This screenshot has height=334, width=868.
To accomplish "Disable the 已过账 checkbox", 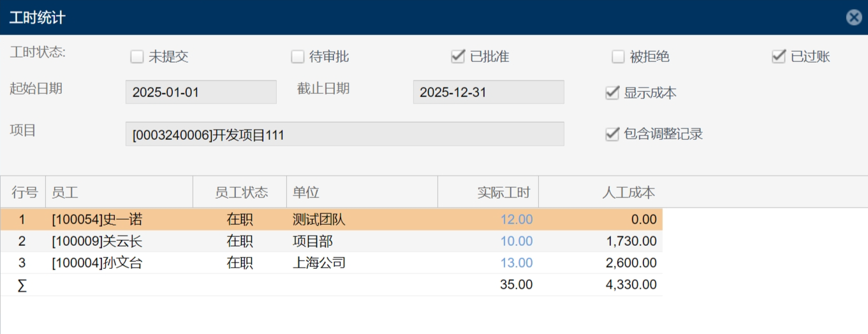I will click(x=778, y=57).
